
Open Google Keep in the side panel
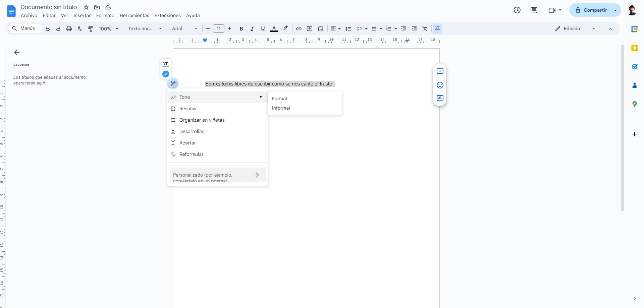[x=635, y=48]
